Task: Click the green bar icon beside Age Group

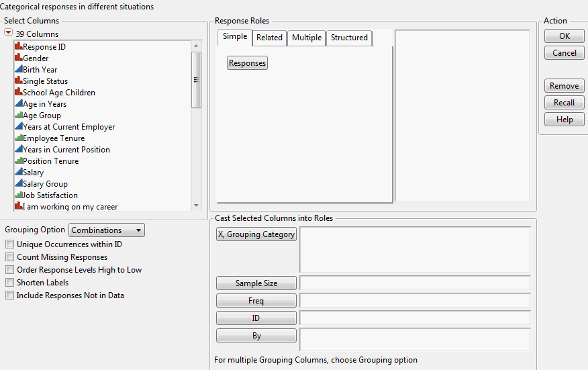Action: pos(18,115)
